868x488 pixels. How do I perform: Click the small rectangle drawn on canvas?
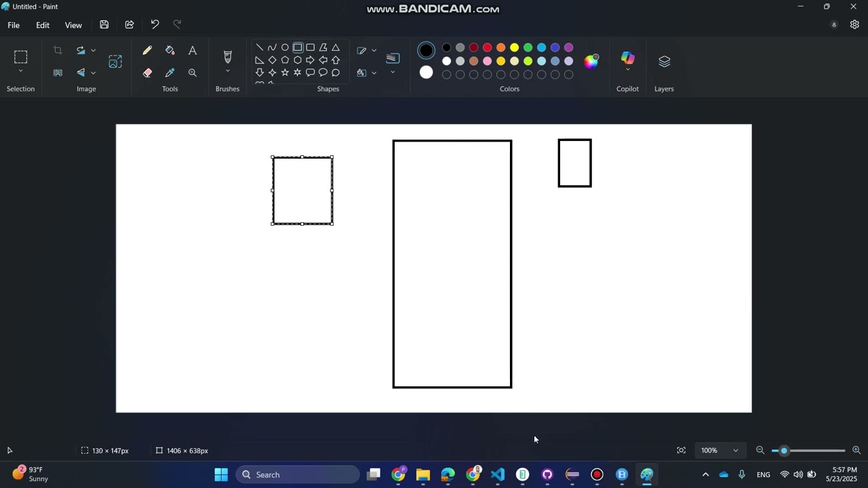pos(574,163)
